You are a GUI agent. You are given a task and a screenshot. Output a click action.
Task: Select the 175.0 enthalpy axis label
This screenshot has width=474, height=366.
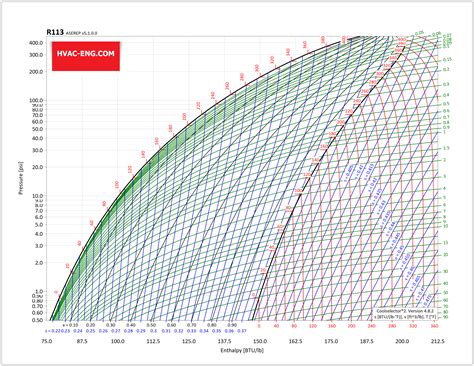click(x=331, y=341)
